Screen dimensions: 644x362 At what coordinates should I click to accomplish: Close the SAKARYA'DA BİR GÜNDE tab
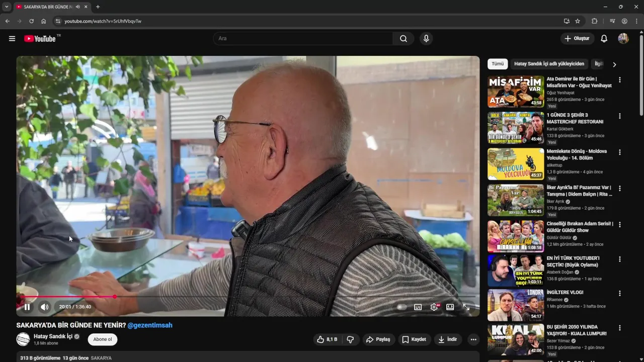pos(86,7)
